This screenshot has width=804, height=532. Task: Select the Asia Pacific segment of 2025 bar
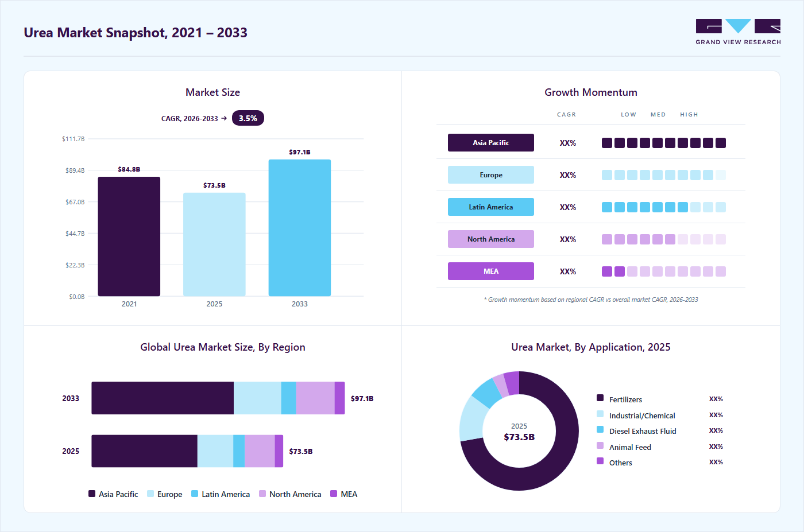[145, 451]
